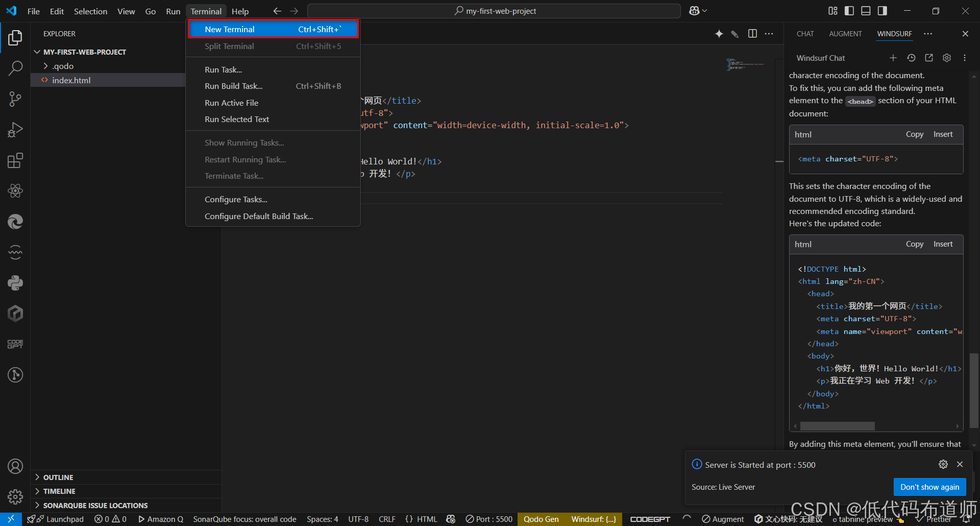Click CRLF line ending status item
This screenshot has width=980, height=526.
(387, 519)
